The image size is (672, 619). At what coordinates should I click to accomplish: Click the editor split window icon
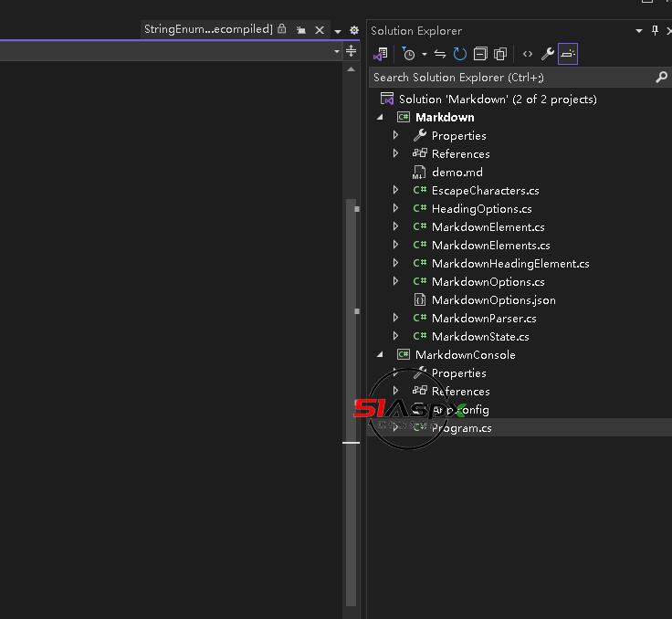(351, 51)
